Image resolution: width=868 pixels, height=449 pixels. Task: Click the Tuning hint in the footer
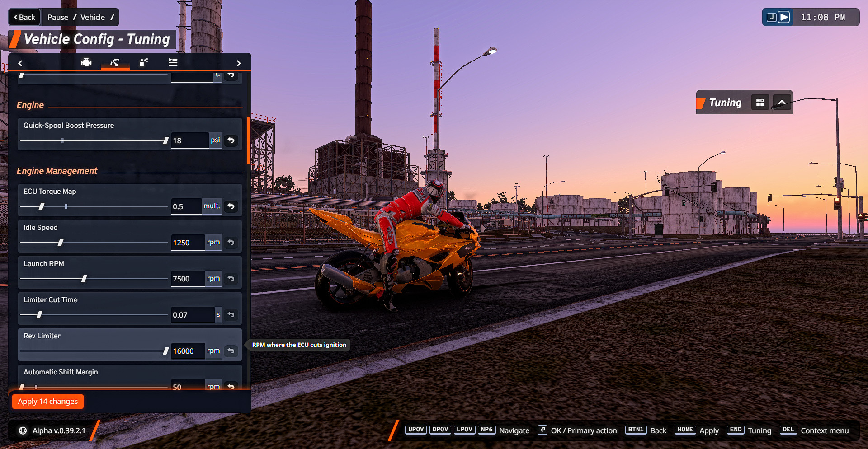pos(759,430)
